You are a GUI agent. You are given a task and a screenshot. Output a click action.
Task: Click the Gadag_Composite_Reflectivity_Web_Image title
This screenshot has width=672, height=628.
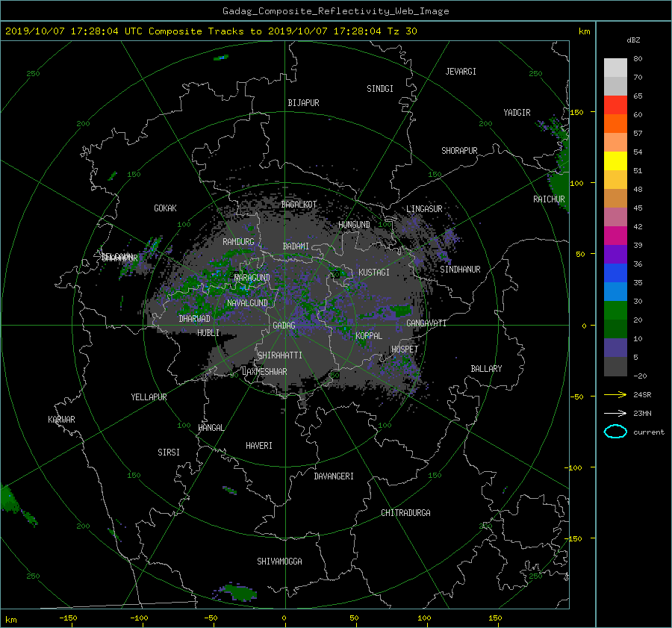pyautogui.click(x=335, y=11)
